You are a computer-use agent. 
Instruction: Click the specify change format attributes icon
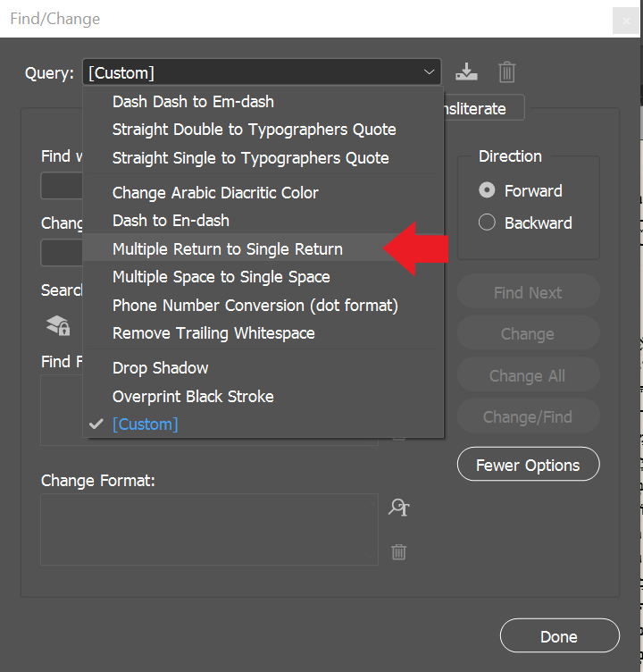pyautogui.click(x=398, y=508)
